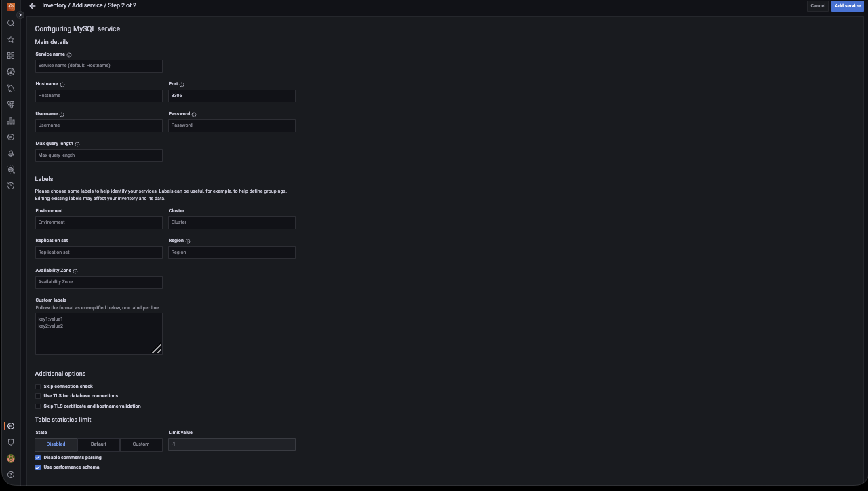Click the back arrow beside breadcrumb
This screenshot has height=491, width=868.
[x=33, y=6]
